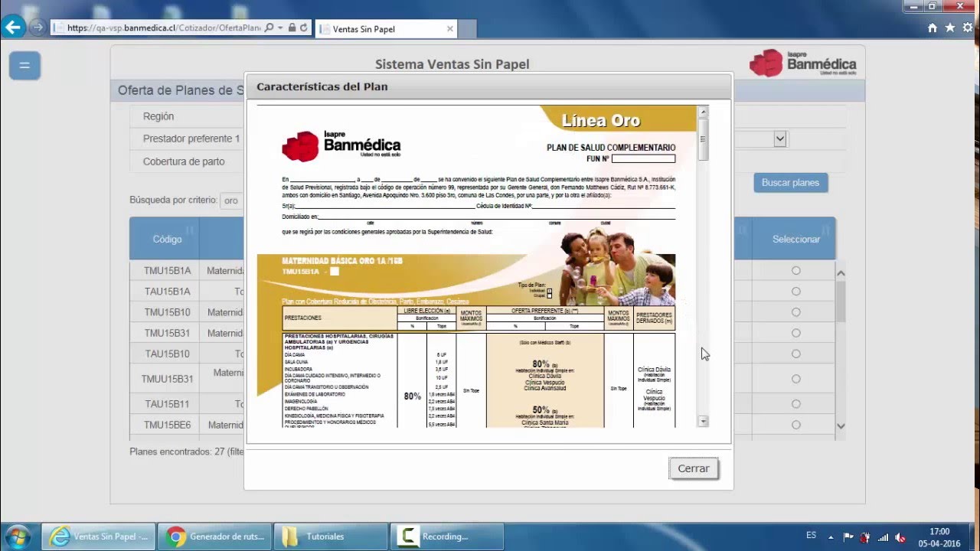This screenshot has width=980, height=551.
Task: Close the dialog with Cerrar button
Action: [693, 468]
